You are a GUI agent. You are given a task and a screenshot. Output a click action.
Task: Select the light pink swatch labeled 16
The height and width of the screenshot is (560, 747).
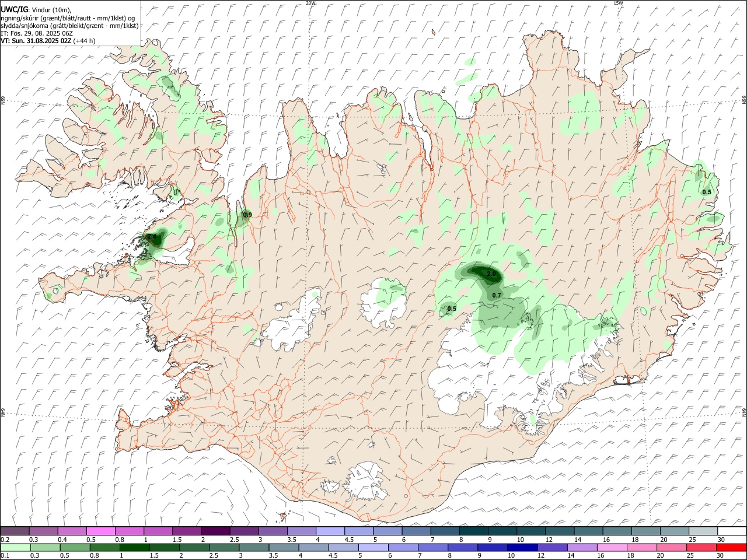pos(612,547)
